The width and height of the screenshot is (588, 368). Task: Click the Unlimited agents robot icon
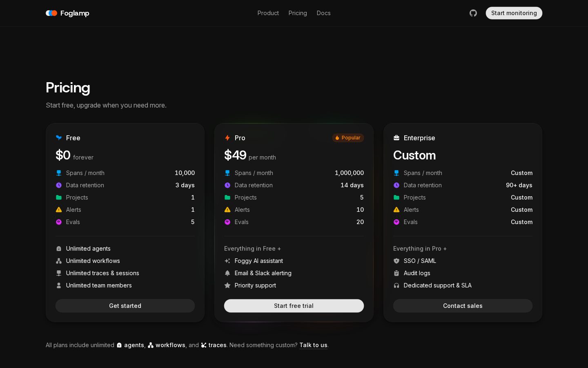[59, 249]
